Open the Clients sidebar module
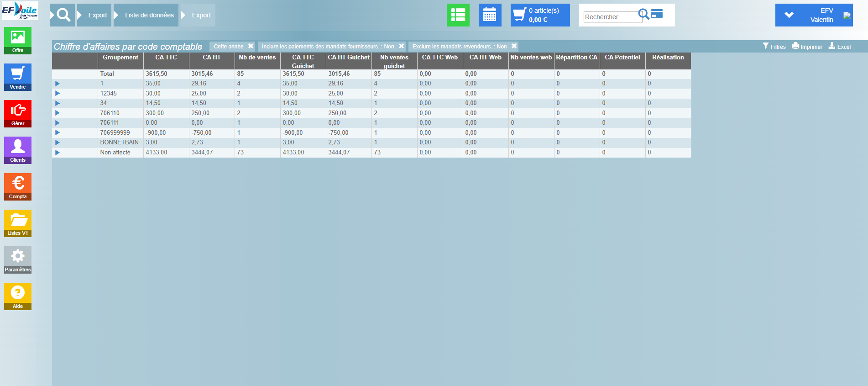This screenshot has width=868, height=386. click(18, 150)
